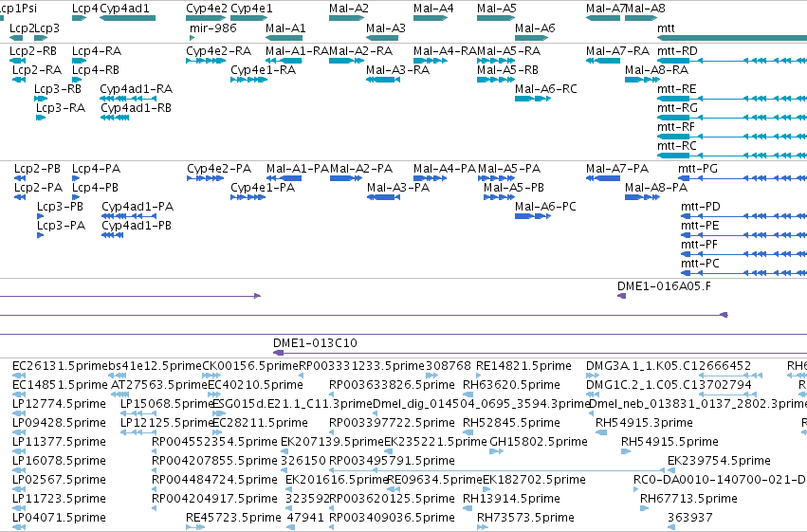Open the Cyp4e2 gene feature
This screenshot has width=807, height=532.
(x=206, y=19)
